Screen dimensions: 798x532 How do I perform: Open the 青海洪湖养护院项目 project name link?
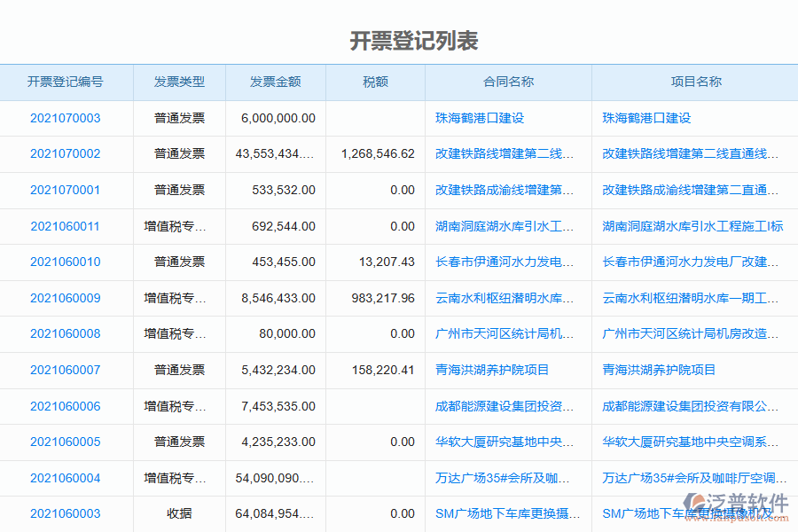(x=657, y=370)
